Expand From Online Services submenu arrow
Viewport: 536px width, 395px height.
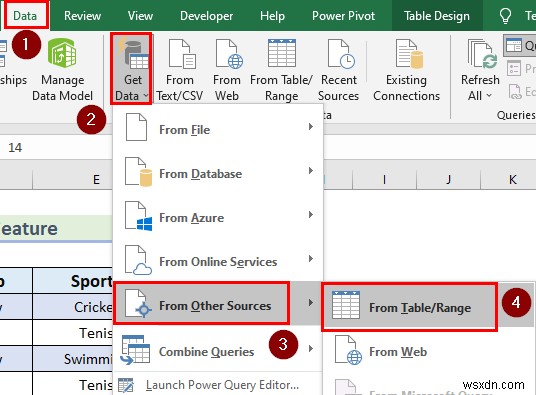[x=310, y=259]
